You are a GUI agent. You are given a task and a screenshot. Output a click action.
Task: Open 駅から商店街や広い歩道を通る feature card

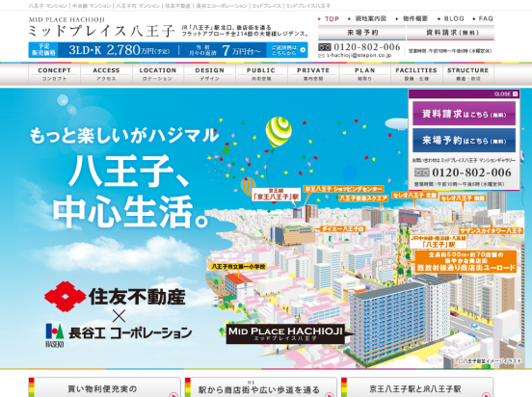pos(261,387)
